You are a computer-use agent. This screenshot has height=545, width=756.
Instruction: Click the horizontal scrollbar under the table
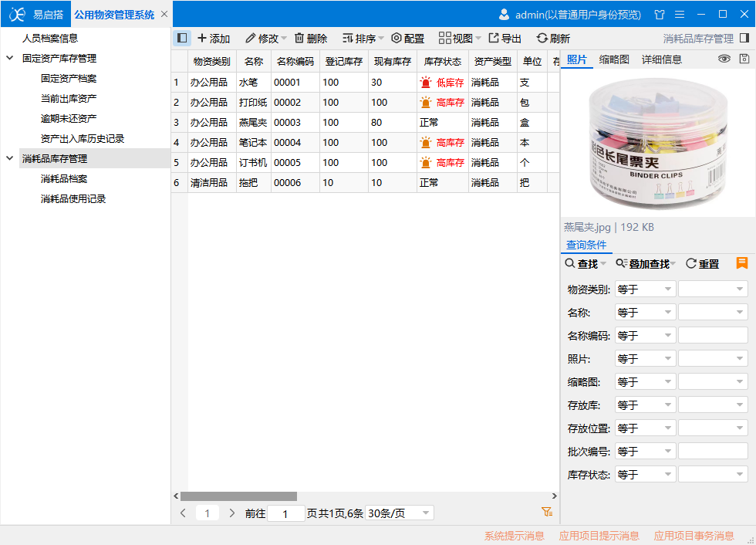(239, 496)
